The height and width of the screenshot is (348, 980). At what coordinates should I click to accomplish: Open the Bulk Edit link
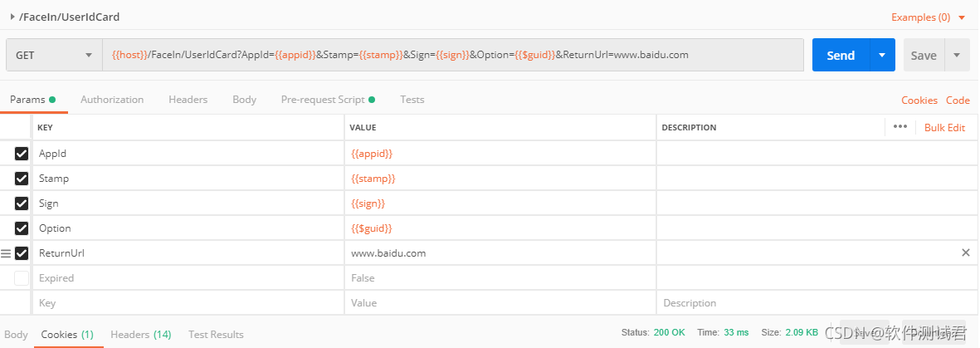(x=944, y=127)
